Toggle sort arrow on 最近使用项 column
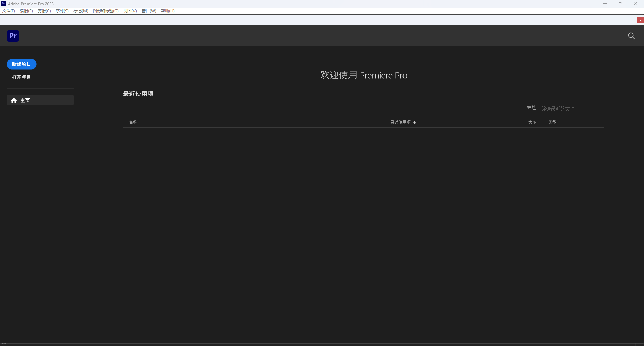 click(415, 122)
